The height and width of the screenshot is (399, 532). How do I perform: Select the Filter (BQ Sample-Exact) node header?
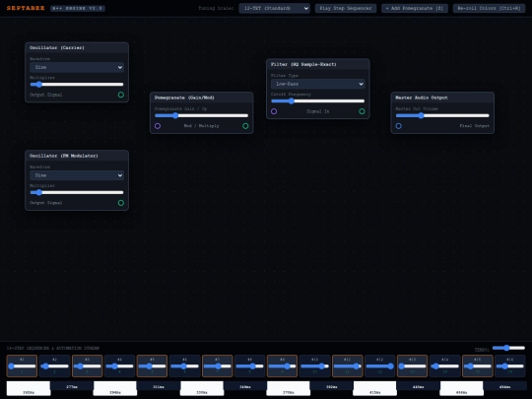click(318, 64)
